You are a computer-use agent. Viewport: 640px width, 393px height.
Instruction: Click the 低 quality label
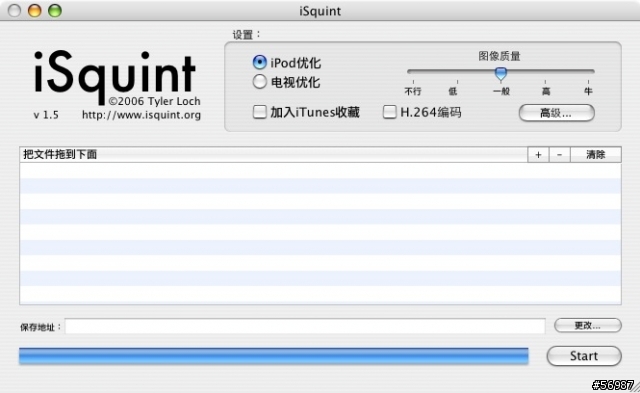click(453, 91)
